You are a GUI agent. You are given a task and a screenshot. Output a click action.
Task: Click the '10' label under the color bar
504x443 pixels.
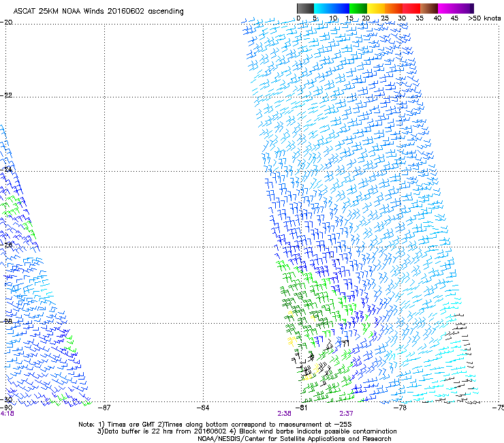pos(333,18)
